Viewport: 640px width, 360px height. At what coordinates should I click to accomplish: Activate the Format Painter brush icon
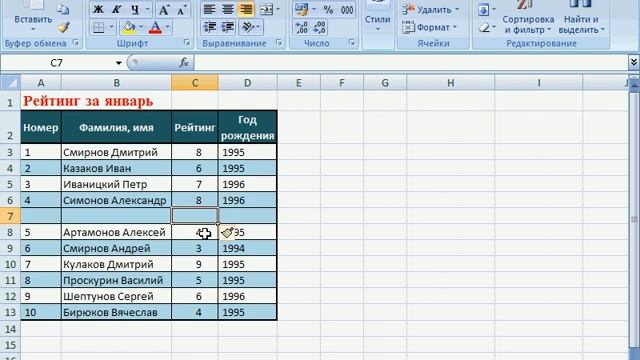point(63,27)
